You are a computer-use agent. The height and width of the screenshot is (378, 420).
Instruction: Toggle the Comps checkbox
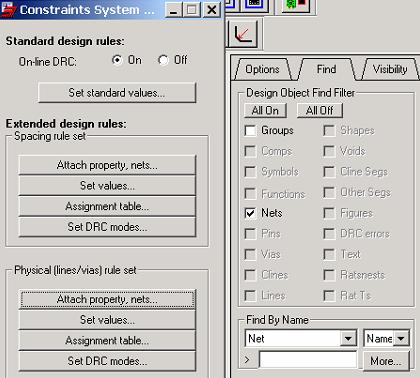(x=250, y=151)
